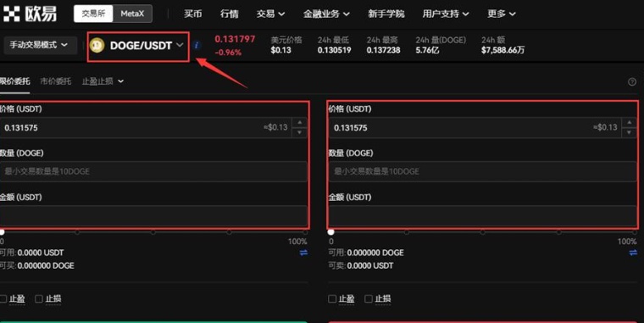Open the 买币 link

pos(192,14)
